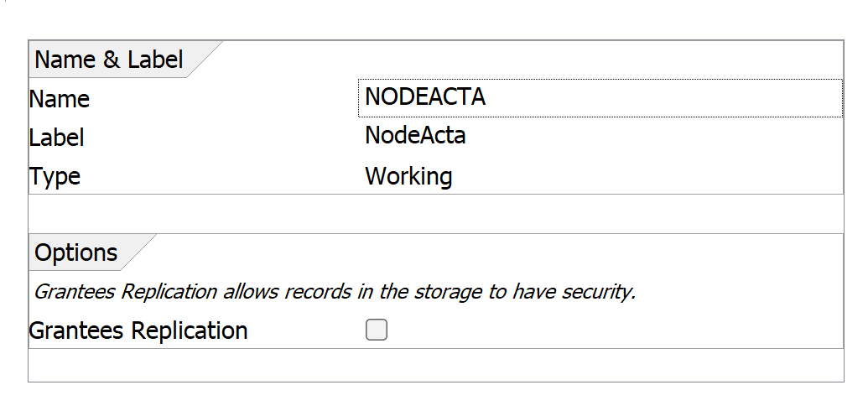Click the Name input field containing NODEACTA
This screenshot has width=868, height=411.
pos(599,98)
